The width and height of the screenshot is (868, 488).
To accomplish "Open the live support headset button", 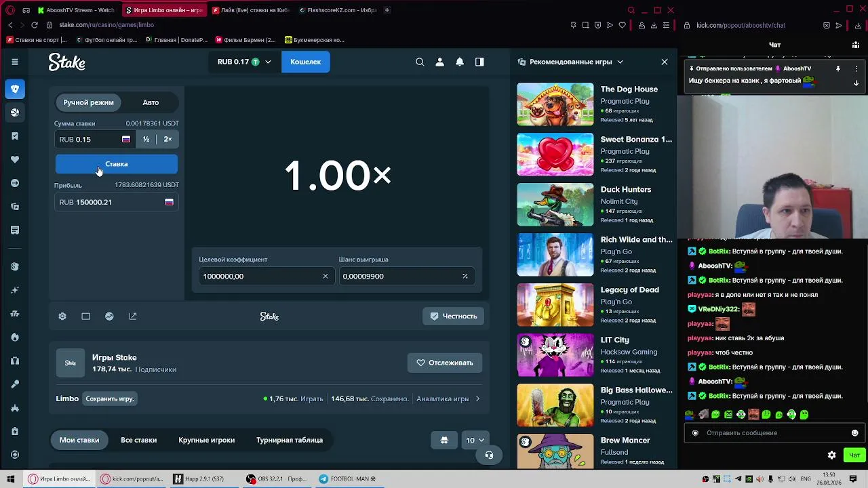I will coord(489,455).
